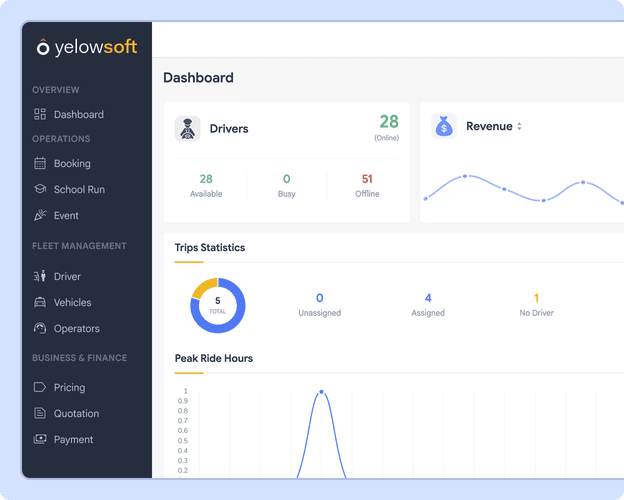Open the Booking menu item
The image size is (624, 500).
point(62,163)
